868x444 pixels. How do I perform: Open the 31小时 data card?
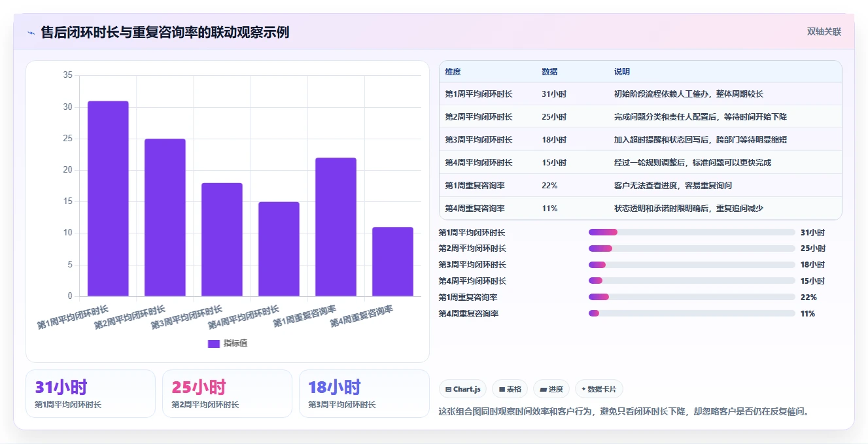pyautogui.click(x=91, y=394)
